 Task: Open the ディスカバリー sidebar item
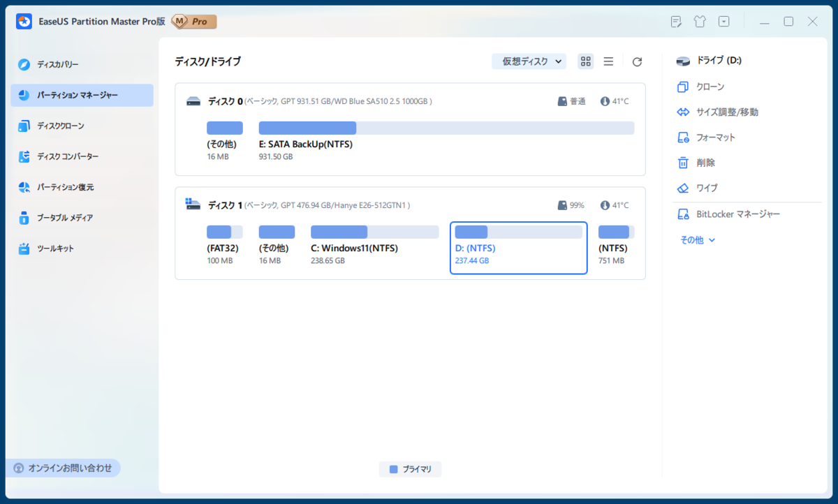82,64
